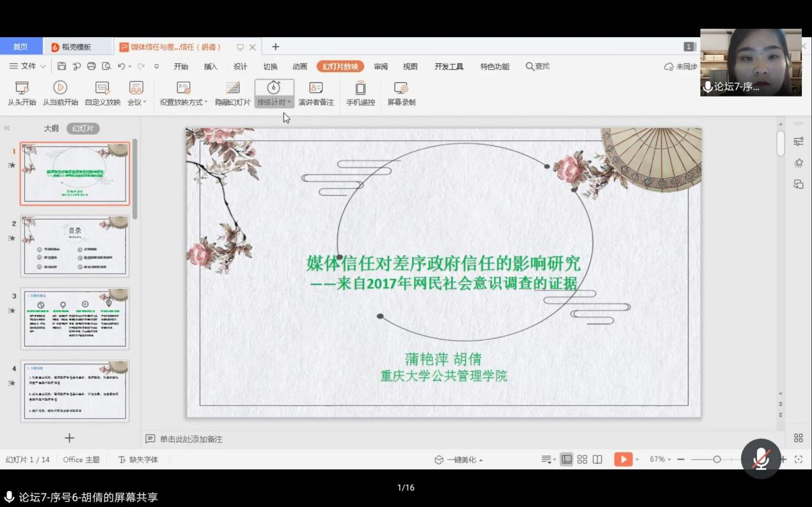Open 手机遥控 phone remote control
The width and height of the screenshot is (812, 507).
[360, 88]
